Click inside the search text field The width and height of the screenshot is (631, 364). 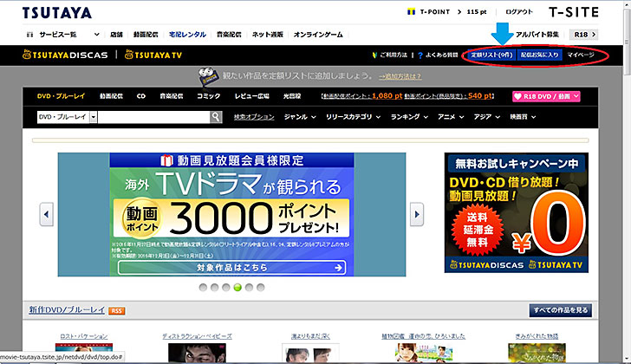[153, 117]
